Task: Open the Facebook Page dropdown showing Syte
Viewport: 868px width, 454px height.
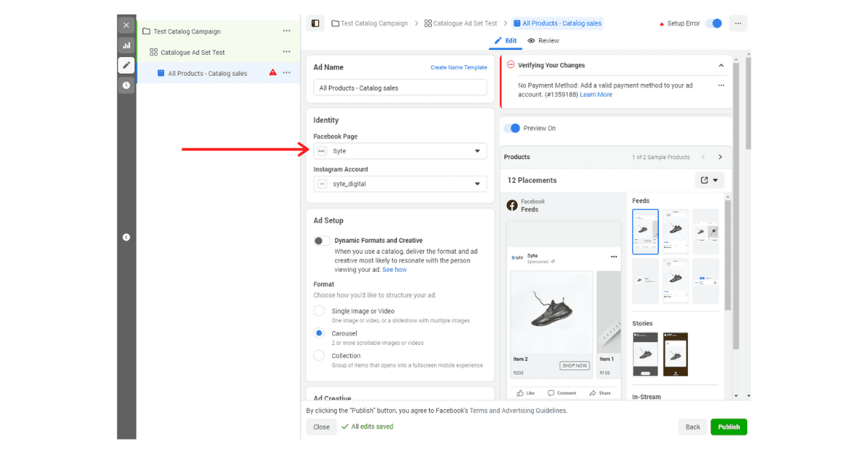Action: coord(400,151)
